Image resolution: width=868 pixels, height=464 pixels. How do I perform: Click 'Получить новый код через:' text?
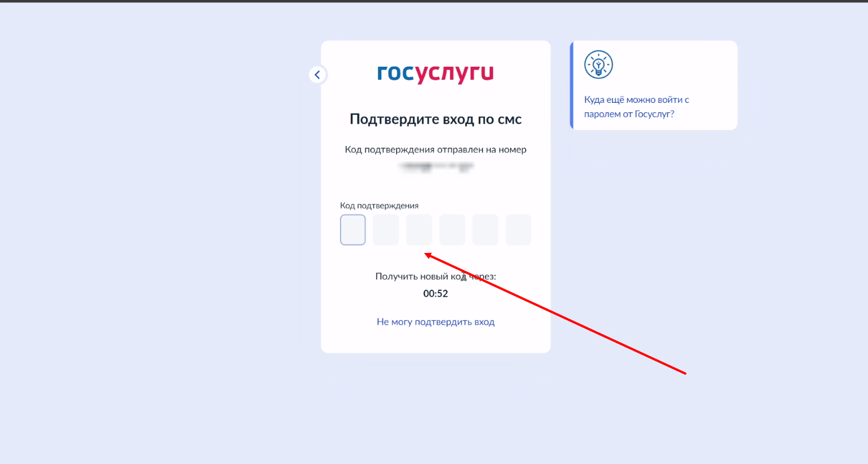coord(435,276)
